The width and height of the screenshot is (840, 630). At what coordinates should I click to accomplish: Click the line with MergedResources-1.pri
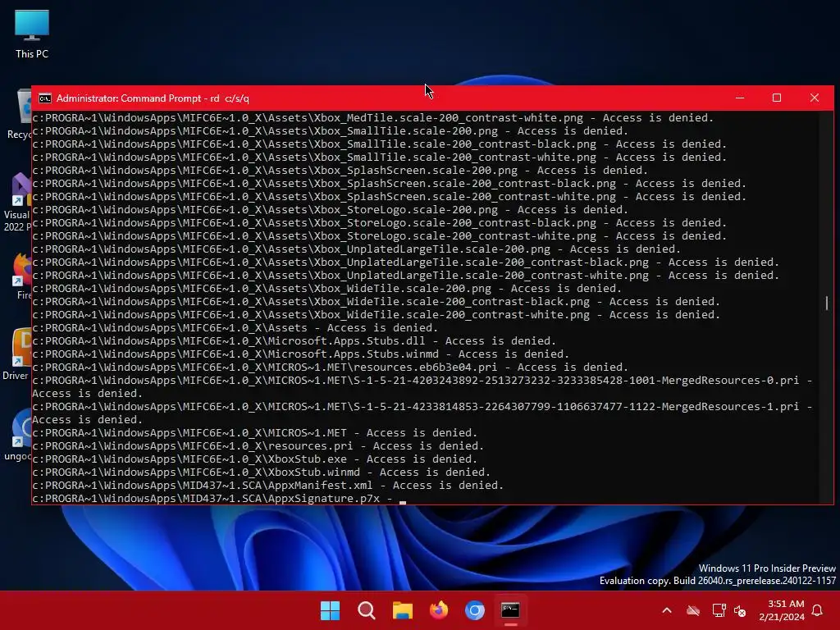tap(422, 413)
